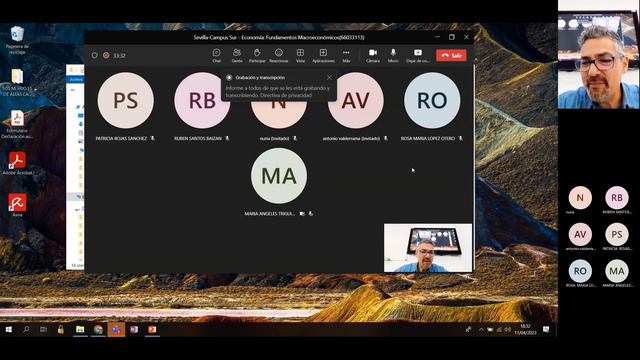Viewport: 640px width, 360px height.
Task: Click the red recording indicator icon
Action: click(106, 55)
